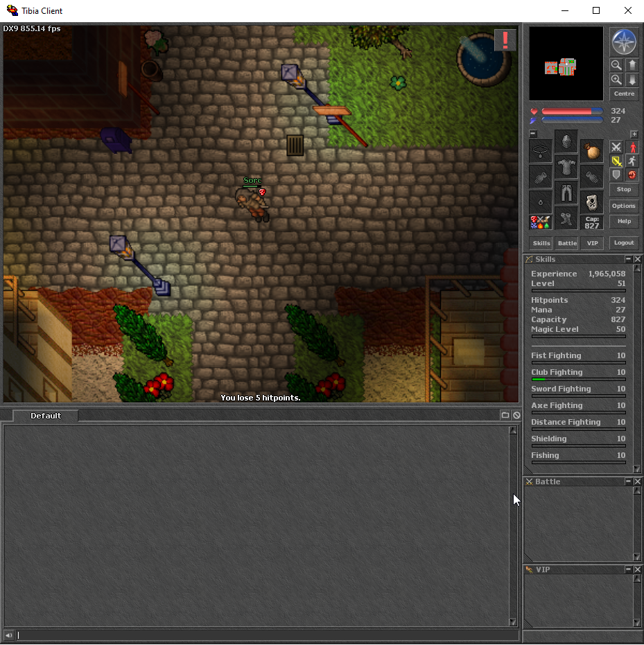
Task: Select the left hand glove slot
Action: click(540, 177)
